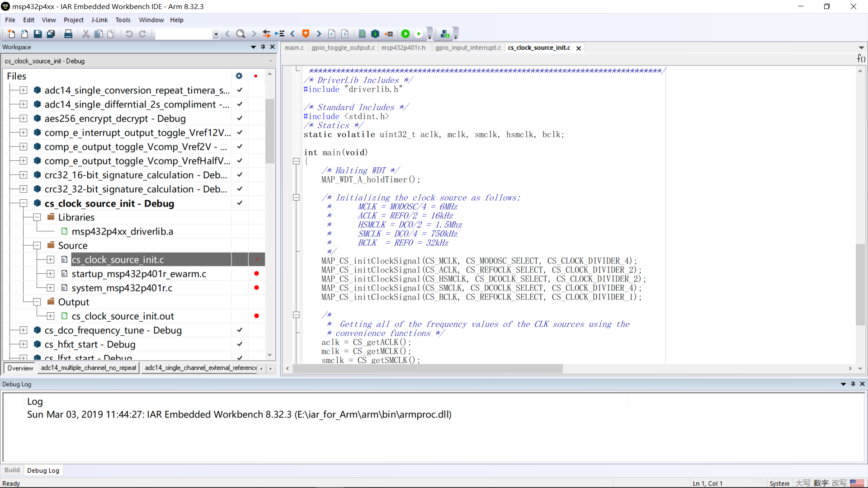Print the current document
The width and height of the screenshot is (868, 488).
click(x=68, y=34)
